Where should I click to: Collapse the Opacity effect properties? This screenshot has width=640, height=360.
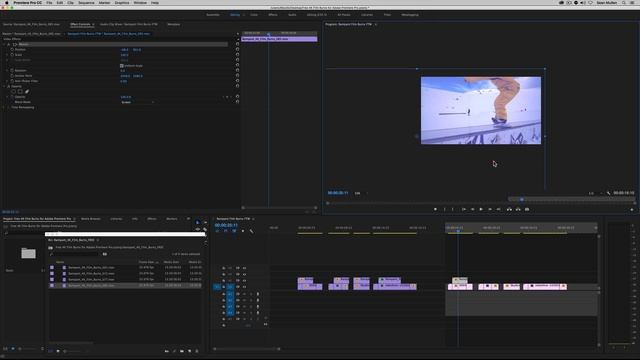click(4, 87)
